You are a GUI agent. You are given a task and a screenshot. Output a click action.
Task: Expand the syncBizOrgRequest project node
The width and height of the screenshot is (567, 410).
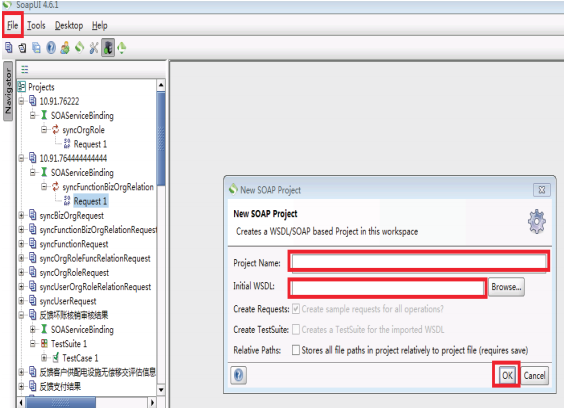[x=21, y=215]
